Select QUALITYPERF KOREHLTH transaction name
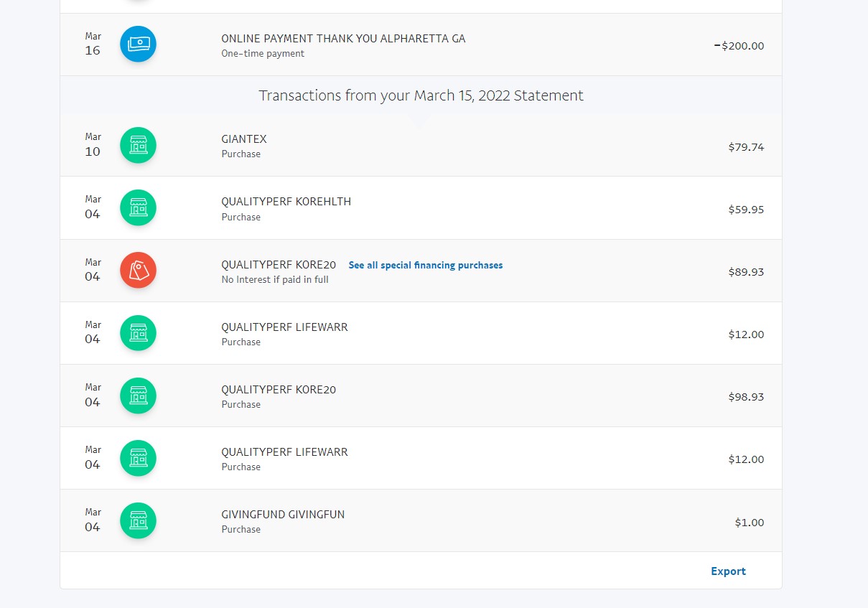Viewport: 868px width, 608px height. (x=286, y=202)
